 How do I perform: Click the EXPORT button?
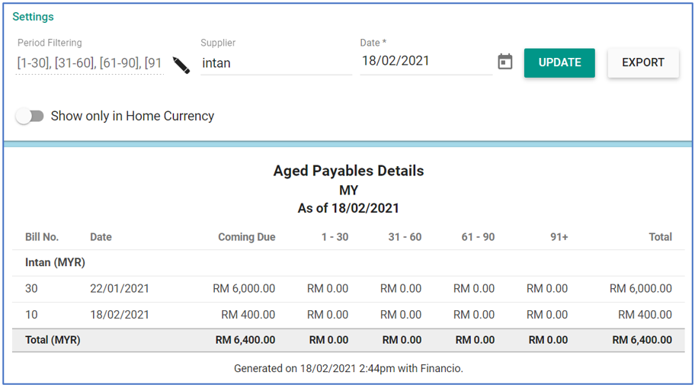point(643,63)
